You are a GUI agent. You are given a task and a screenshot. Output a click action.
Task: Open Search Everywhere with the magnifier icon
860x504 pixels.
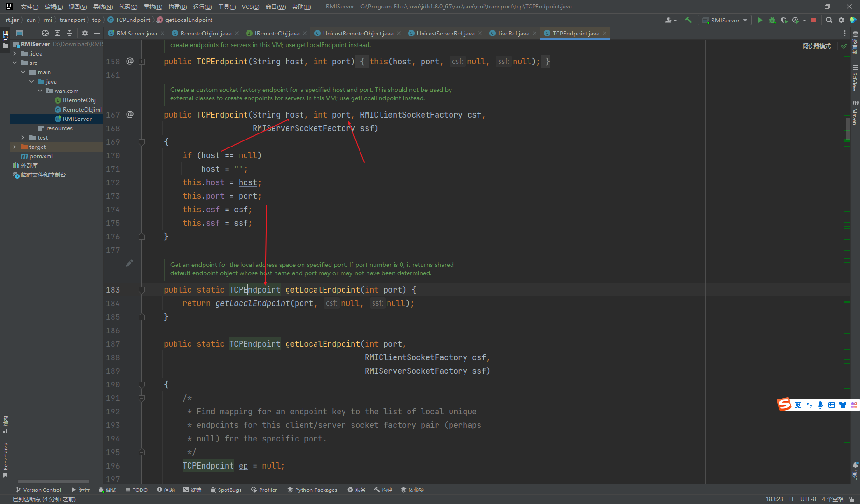[829, 20]
